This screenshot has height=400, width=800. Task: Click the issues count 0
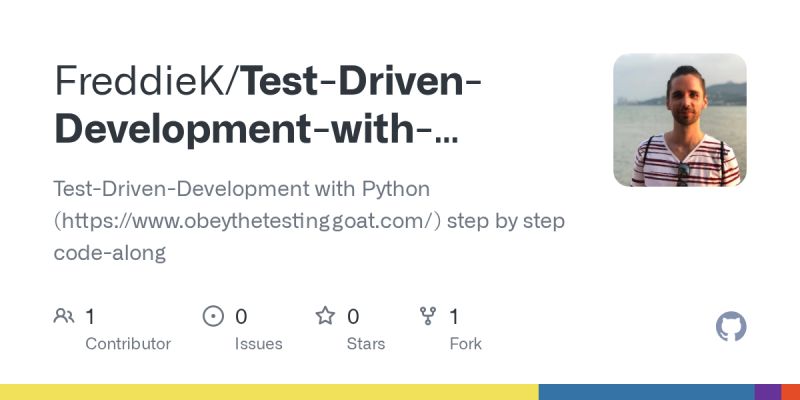point(241,317)
